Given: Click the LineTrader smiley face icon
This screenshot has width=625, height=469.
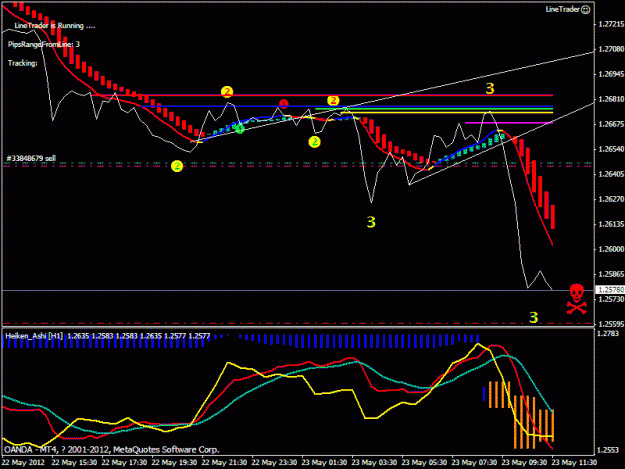Looking at the screenshot, I should pyautogui.click(x=586, y=10).
